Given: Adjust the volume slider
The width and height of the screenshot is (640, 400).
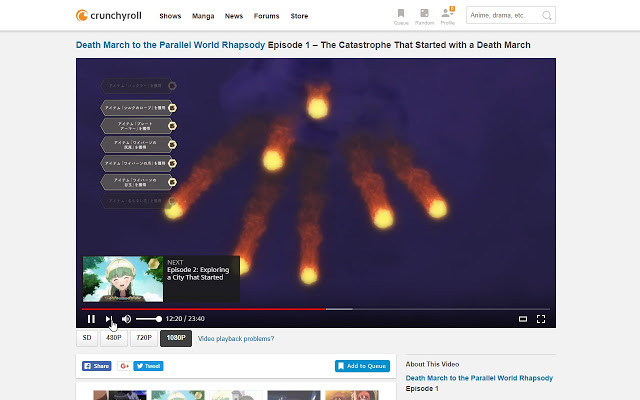Looking at the screenshot, I should pos(148,319).
